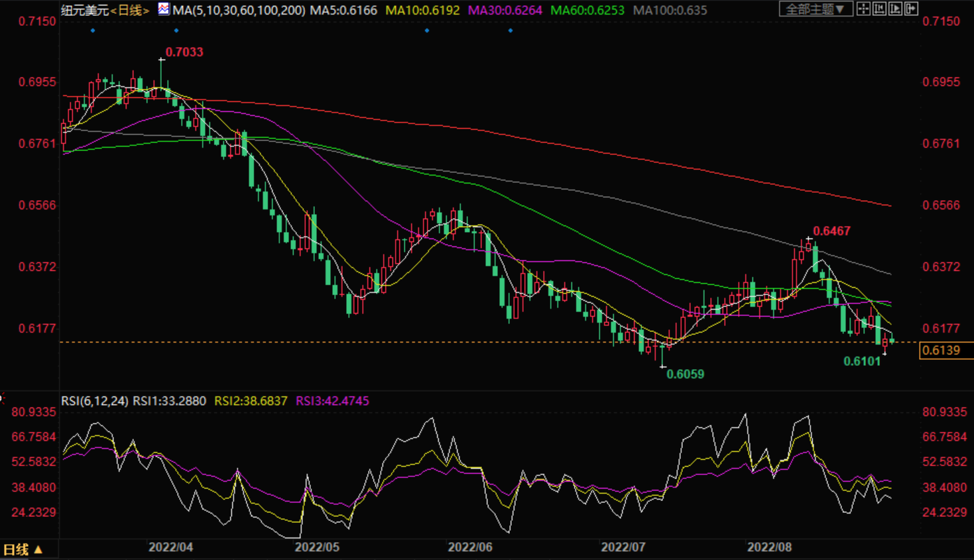Click the 2022/07 date label
Image resolution: width=974 pixels, height=560 pixels.
click(623, 547)
